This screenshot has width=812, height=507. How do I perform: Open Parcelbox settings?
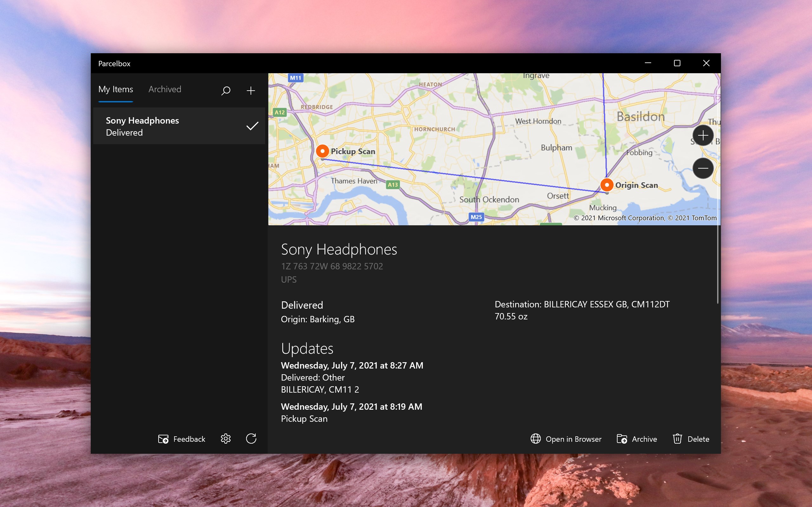[226, 439]
